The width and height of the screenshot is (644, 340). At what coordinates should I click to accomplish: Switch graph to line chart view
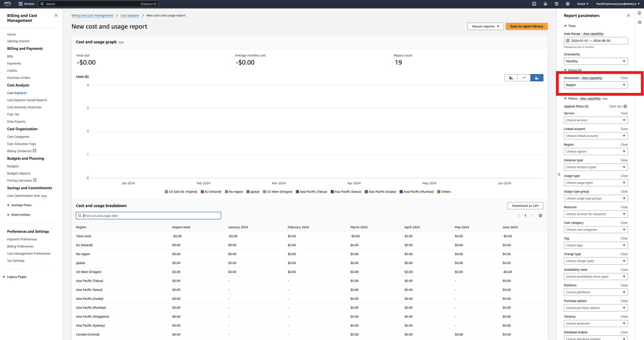coord(524,77)
